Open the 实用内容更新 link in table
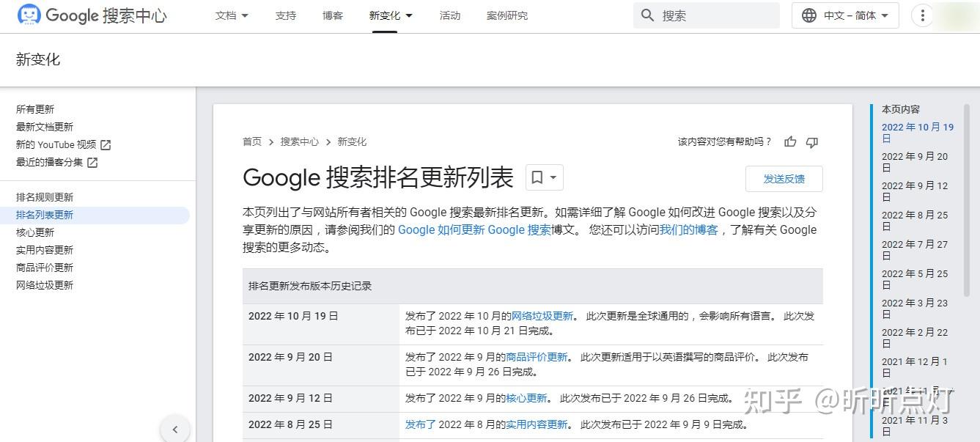The width and height of the screenshot is (980, 442). (537, 425)
